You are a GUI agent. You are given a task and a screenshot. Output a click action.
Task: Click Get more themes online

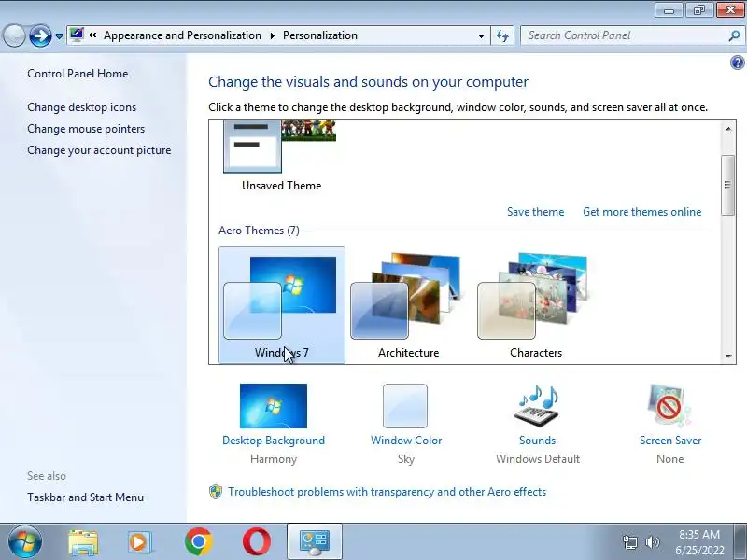coord(641,212)
